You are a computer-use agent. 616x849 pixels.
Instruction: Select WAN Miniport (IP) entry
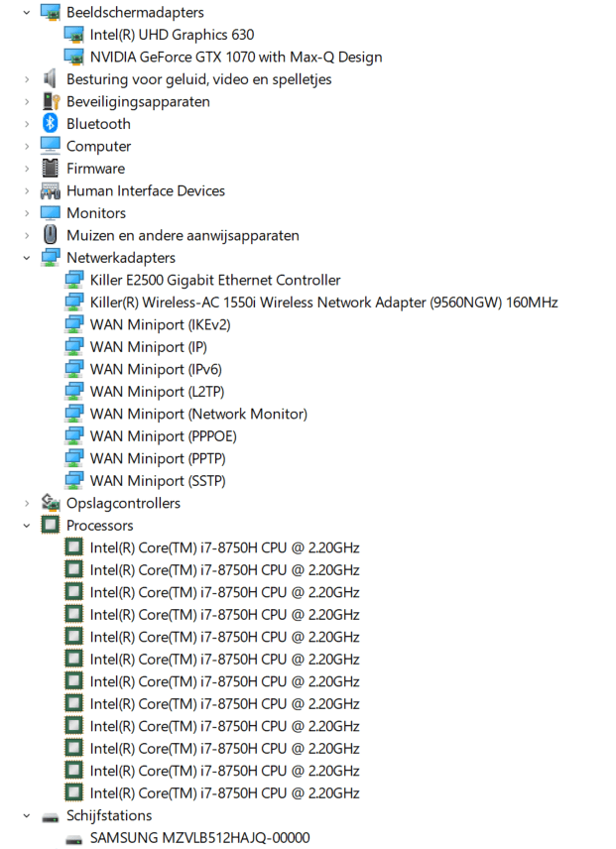click(x=149, y=347)
